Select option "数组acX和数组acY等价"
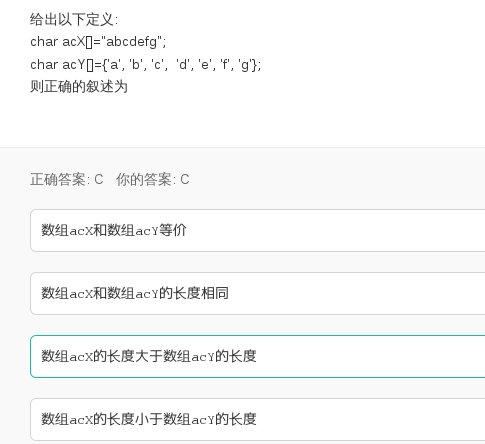 click(x=258, y=230)
